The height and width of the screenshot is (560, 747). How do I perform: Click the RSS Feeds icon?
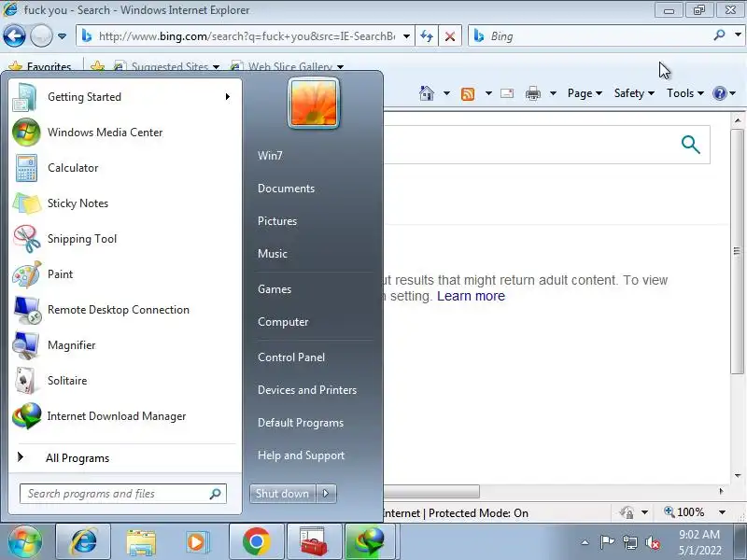[x=468, y=93]
